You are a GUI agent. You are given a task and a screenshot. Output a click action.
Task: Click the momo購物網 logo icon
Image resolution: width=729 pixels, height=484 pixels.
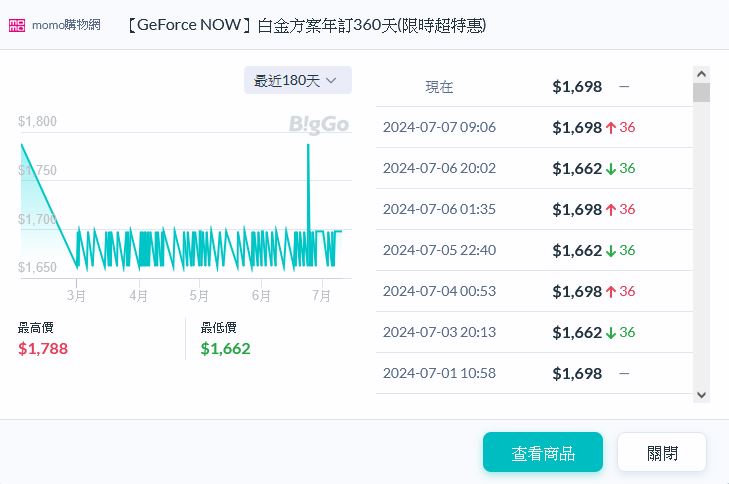pyautogui.click(x=17, y=25)
